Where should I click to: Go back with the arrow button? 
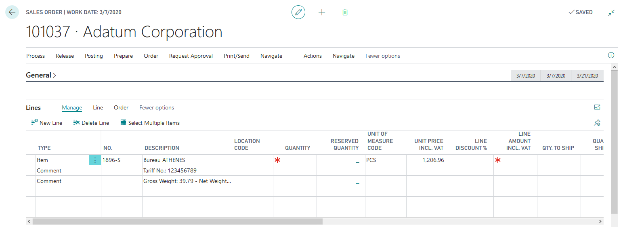point(12,12)
